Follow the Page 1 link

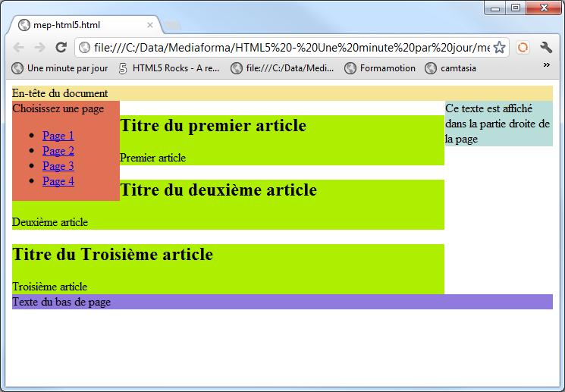[x=58, y=136]
